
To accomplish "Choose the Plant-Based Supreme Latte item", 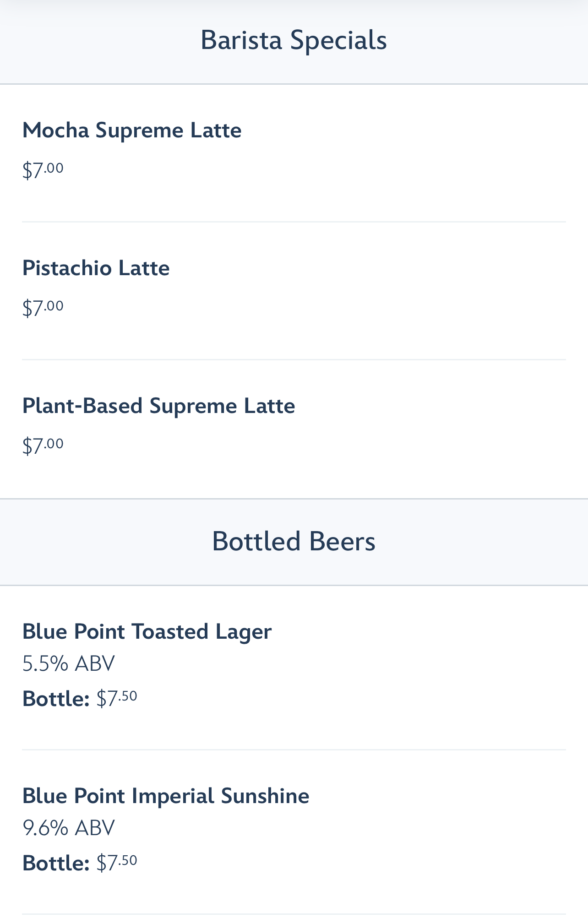I will (158, 406).
